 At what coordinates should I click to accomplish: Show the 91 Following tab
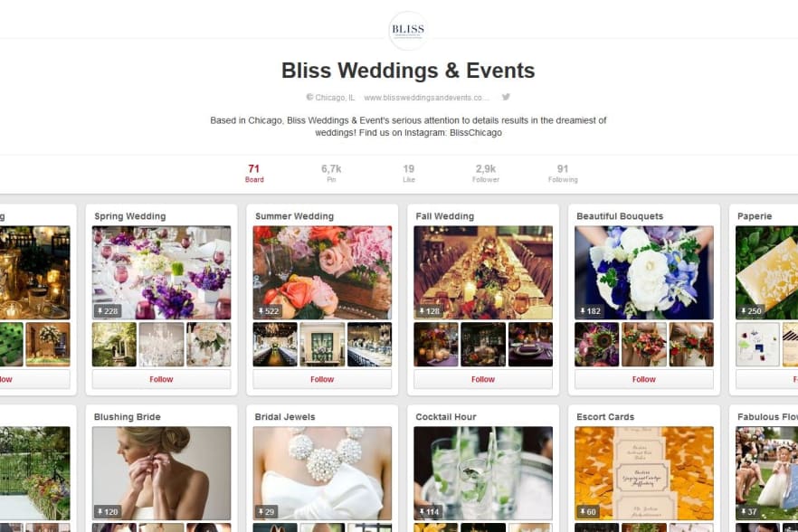[563, 173]
